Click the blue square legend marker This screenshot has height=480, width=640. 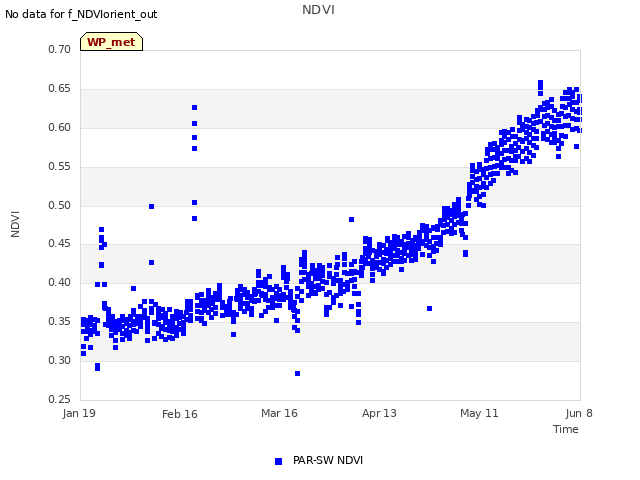[278, 461]
